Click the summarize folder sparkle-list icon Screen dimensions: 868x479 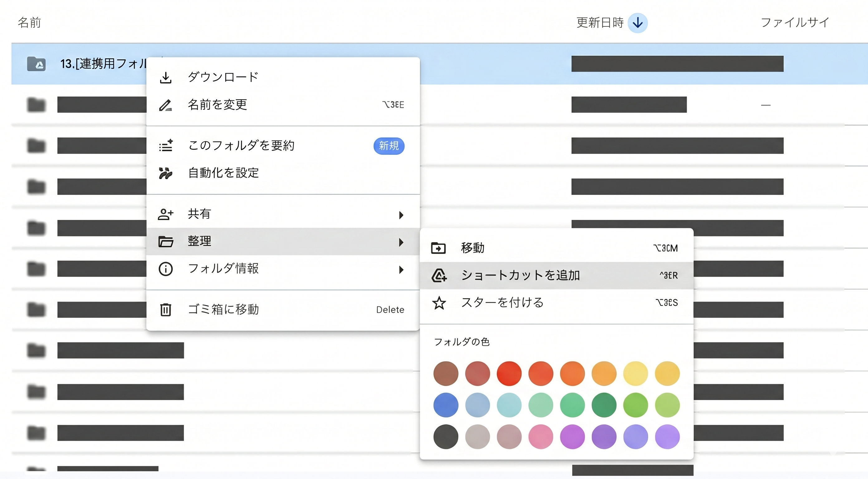(x=166, y=146)
